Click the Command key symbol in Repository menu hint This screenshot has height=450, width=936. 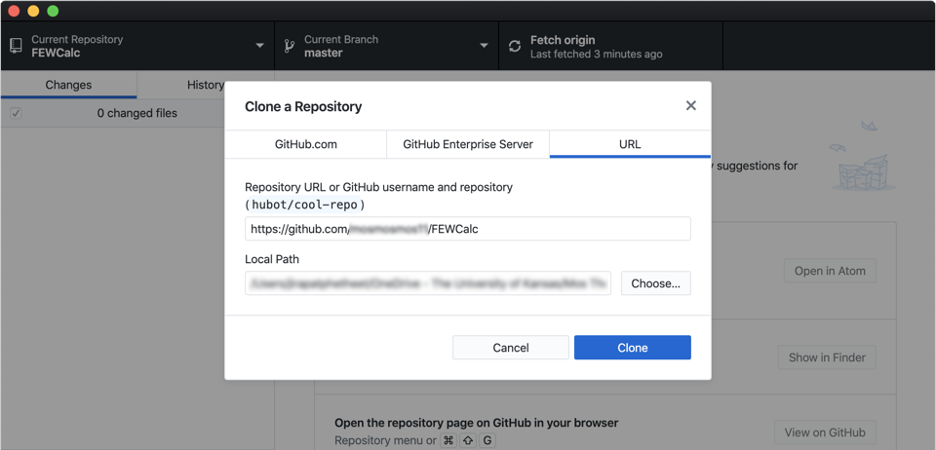[x=448, y=441]
